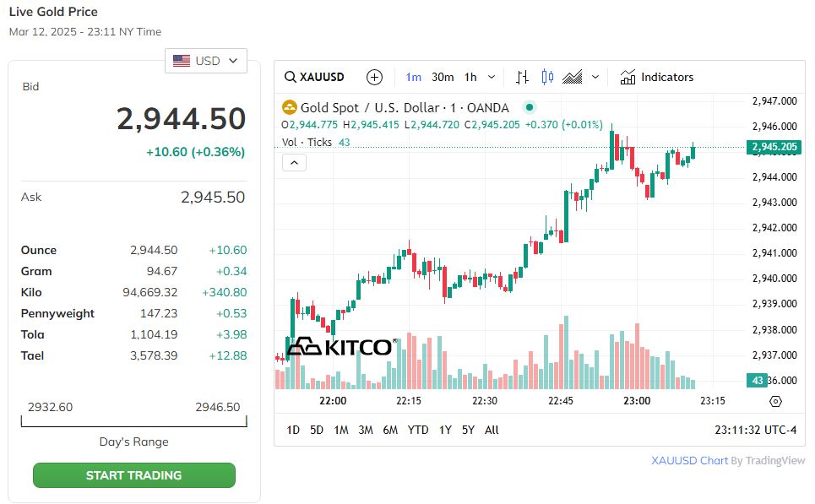
Task: Click the Kitco logo on chart
Action: tap(340, 346)
